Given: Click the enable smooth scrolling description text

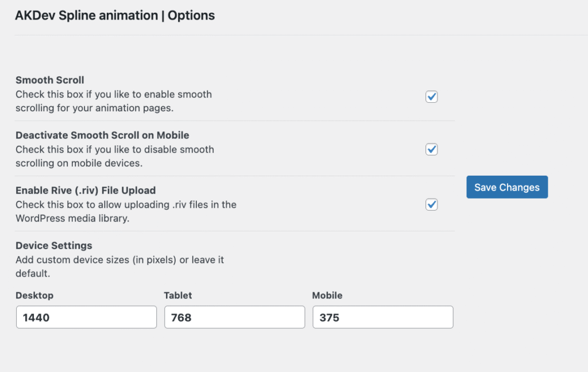Looking at the screenshot, I should [x=113, y=100].
